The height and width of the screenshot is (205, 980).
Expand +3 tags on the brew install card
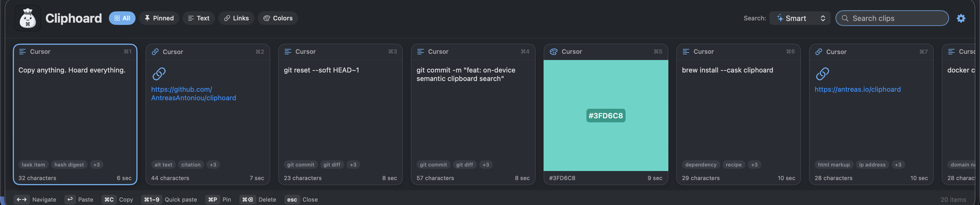point(754,165)
